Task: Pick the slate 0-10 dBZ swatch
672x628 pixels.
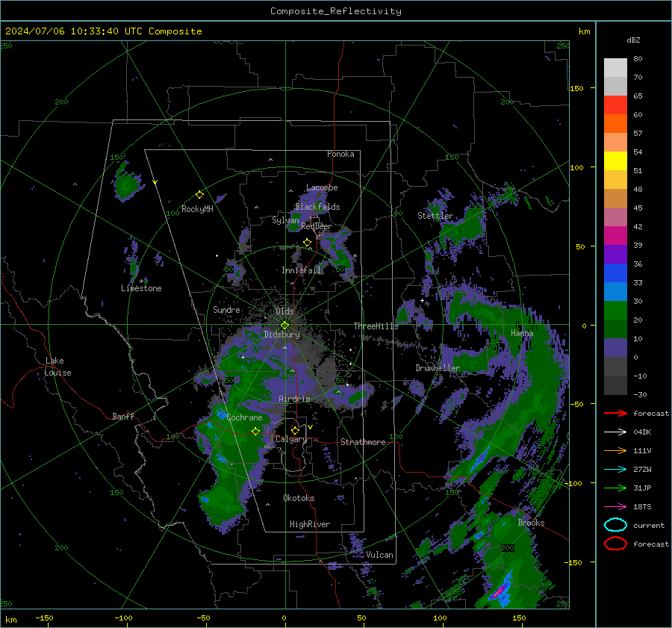Action: point(615,348)
